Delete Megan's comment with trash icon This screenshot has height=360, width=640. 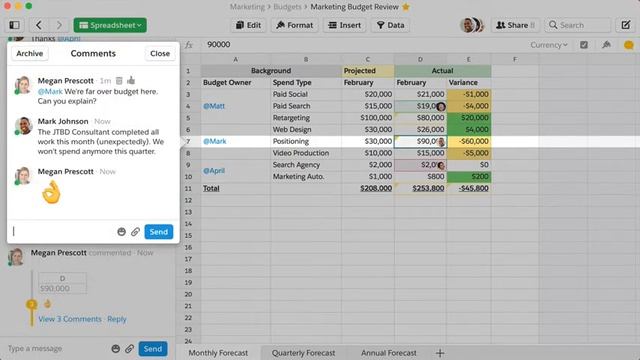point(119,80)
